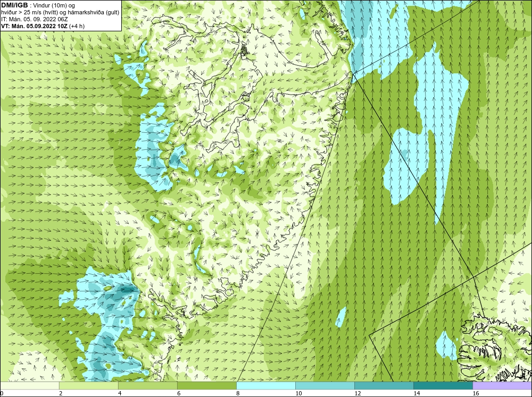Click the legend label 6
This screenshot has height=397, width=532.
click(179, 393)
